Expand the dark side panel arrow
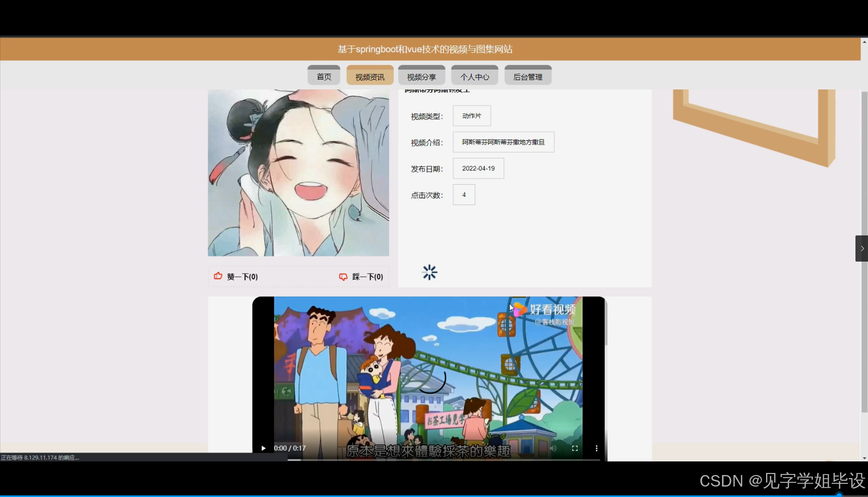The image size is (868, 497). pos(862,249)
